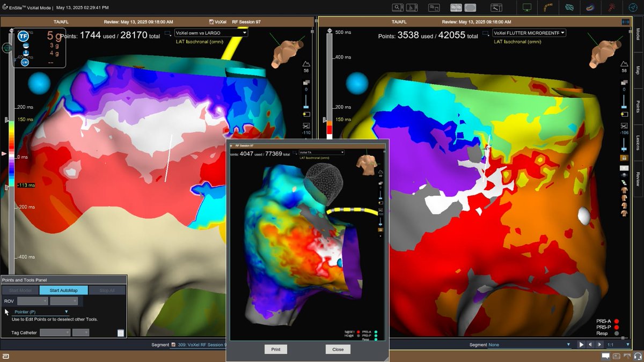Image resolution: width=644 pixels, height=362 pixels.
Task: Open the second Tag Catheter dropdown
Action: pos(80,333)
